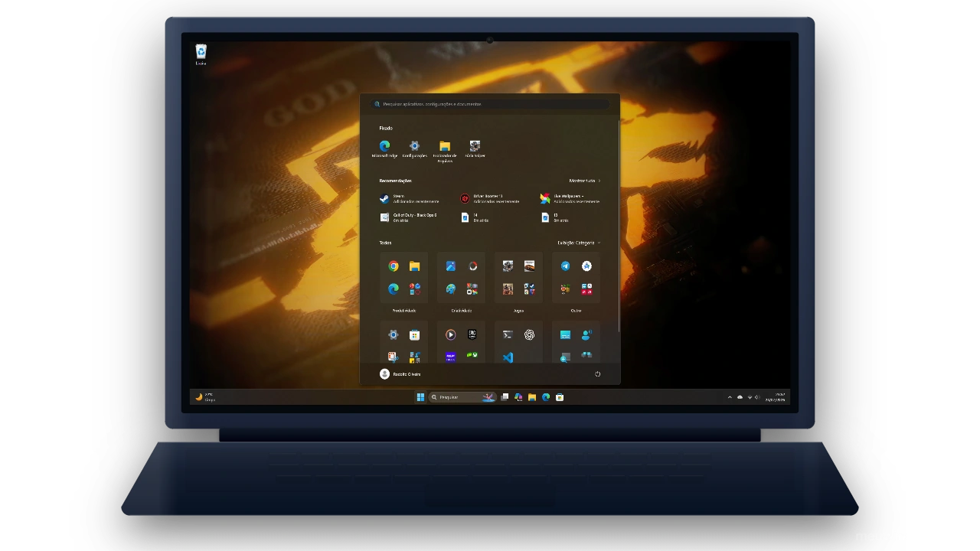Open the Rodolfo Oliveira user account menu
Image resolution: width=980 pixels, height=551 pixels.
[400, 374]
